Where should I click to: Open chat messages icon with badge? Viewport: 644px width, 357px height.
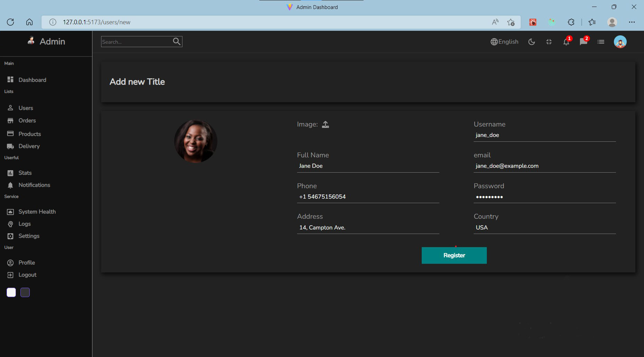pos(583,42)
